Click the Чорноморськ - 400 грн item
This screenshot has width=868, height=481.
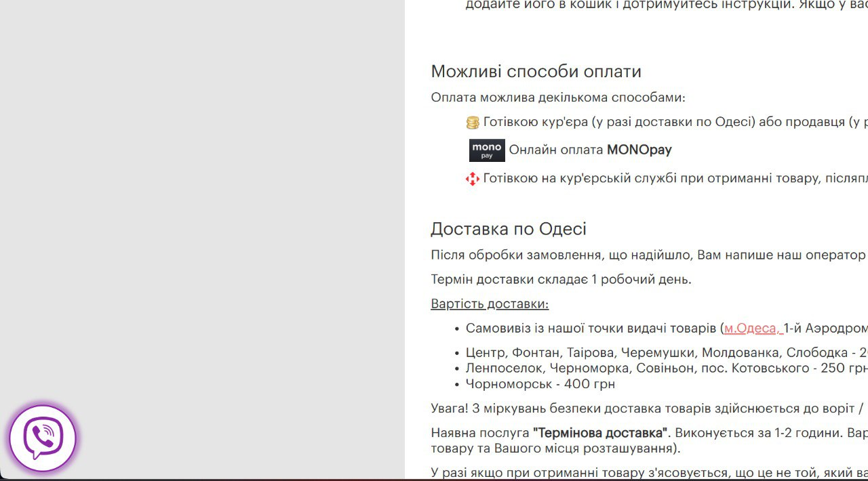[540, 384]
